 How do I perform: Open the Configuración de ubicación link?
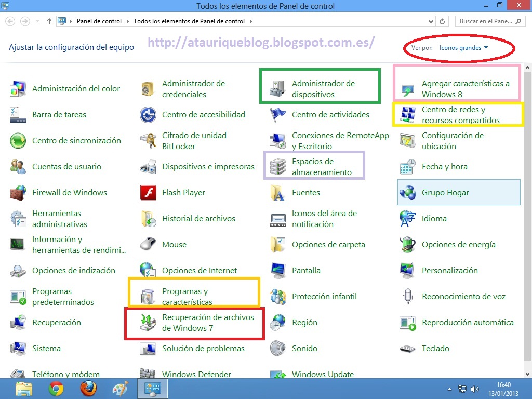(453, 141)
